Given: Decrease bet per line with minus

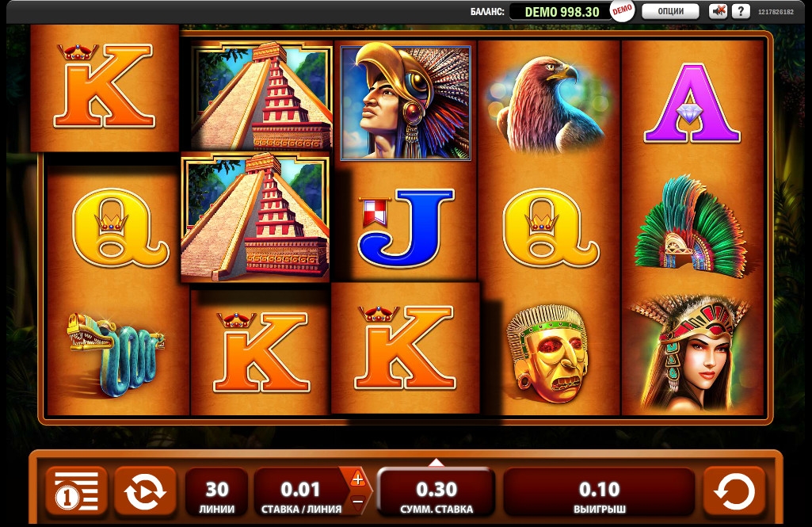Looking at the screenshot, I should click(x=358, y=502).
